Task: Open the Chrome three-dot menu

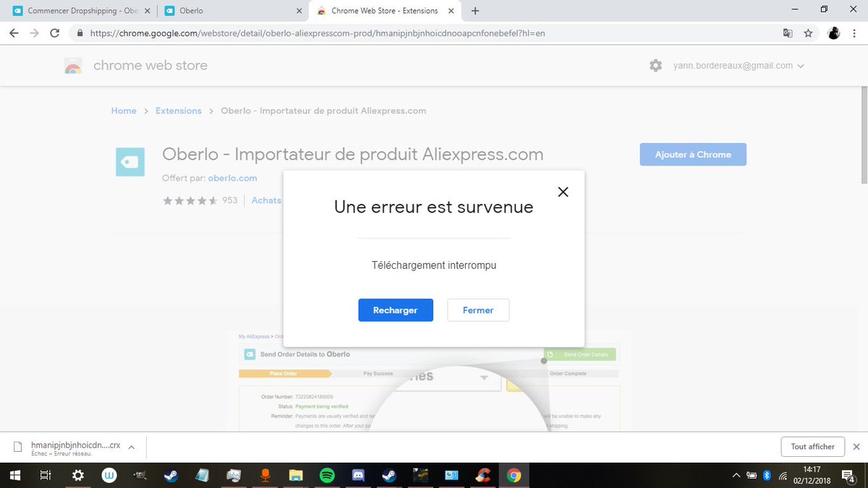Action: pyautogui.click(x=856, y=33)
